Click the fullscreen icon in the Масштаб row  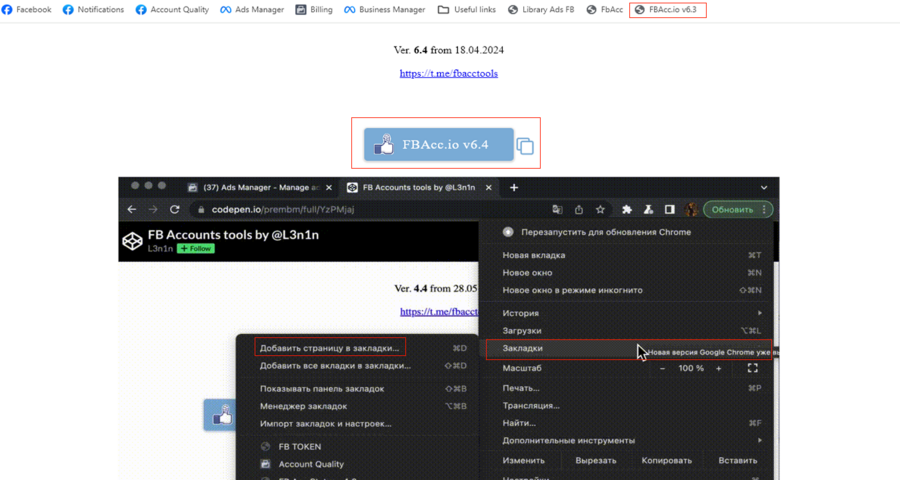coord(752,368)
